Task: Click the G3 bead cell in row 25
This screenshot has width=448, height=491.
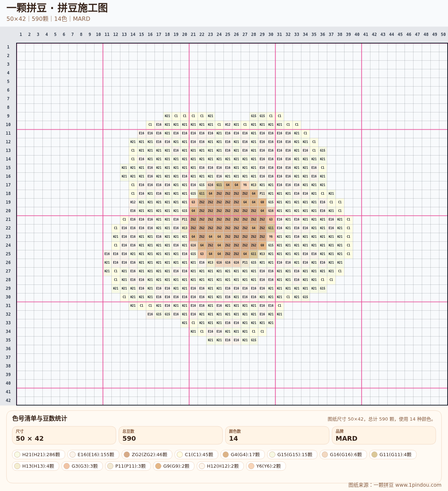Action: tap(202, 254)
